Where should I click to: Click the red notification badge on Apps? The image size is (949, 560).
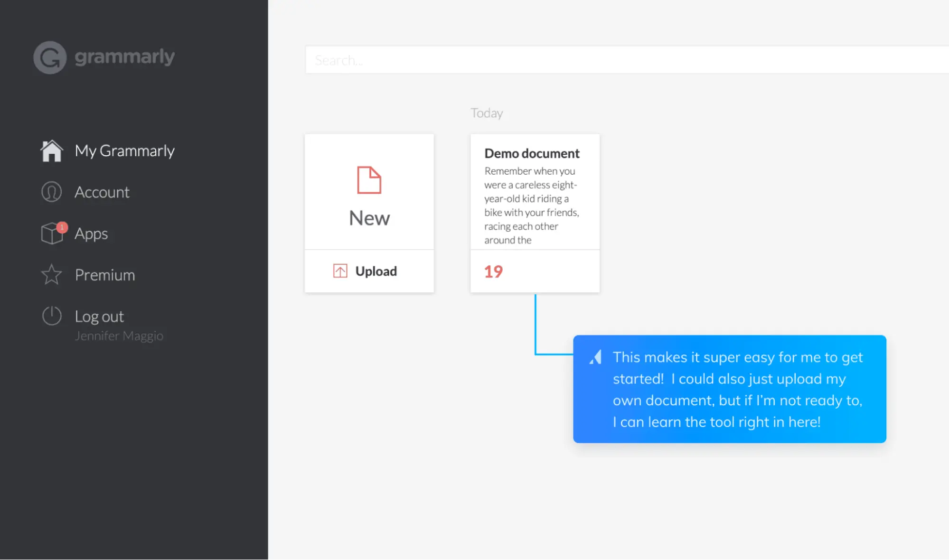pos(62,227)
